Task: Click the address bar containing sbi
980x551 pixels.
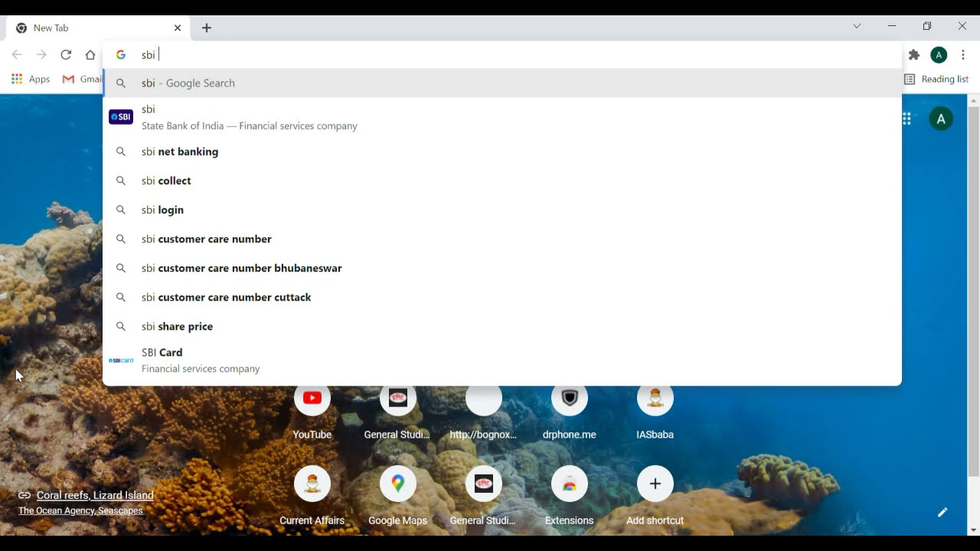Action: (x=502, y=55)
